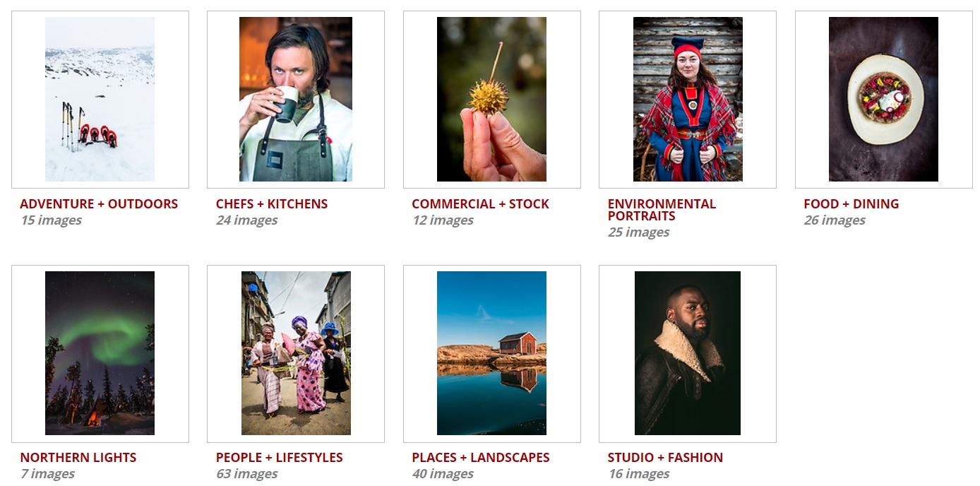Open the woman in red Sami costume thumbnail
The width and height of the screenshot is (980, 486).
[x=688, y=99]
